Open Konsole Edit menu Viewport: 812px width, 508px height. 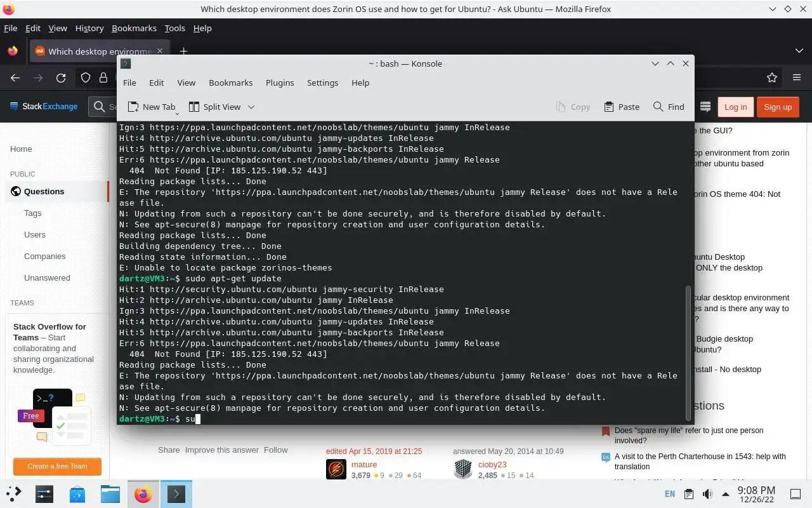pos(157,83)
